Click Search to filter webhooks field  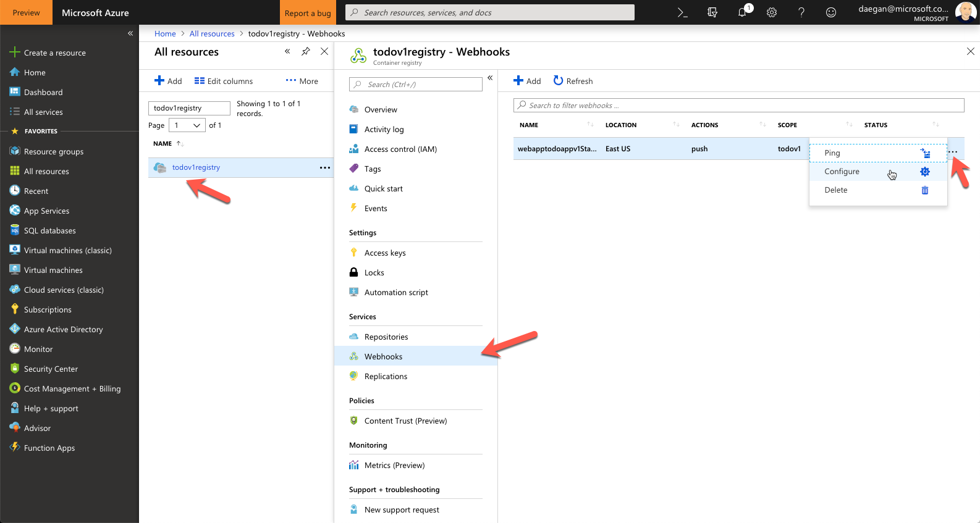(x=738, y=105)
